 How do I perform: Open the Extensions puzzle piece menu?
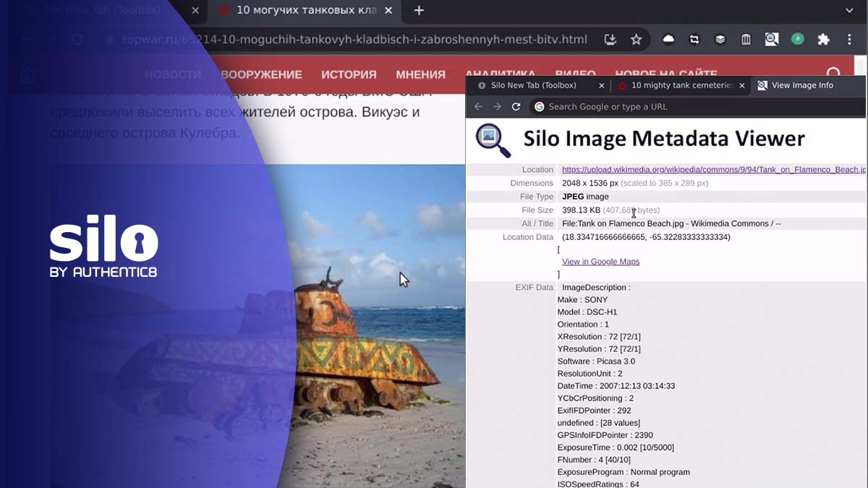(823, 40)
